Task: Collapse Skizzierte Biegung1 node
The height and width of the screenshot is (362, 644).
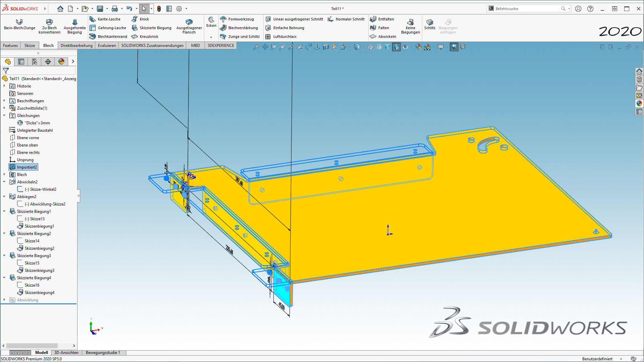Action: pyautogui.click(x=4, y=212)
